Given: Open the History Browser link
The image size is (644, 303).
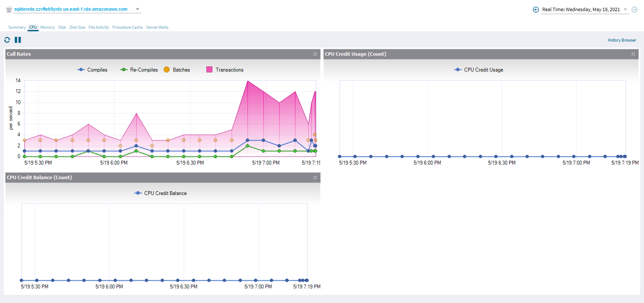Looking at the screenshot, I should coord(622,40).
